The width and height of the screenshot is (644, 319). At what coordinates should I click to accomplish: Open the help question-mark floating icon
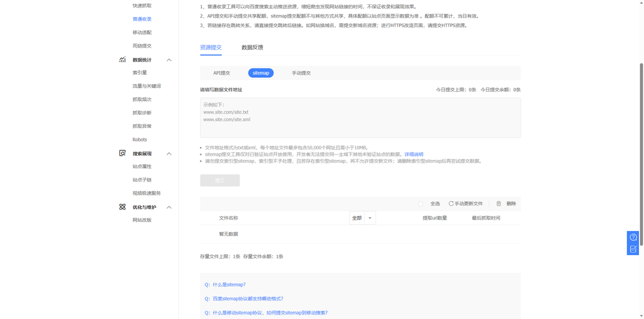click(x=633, y=237)
